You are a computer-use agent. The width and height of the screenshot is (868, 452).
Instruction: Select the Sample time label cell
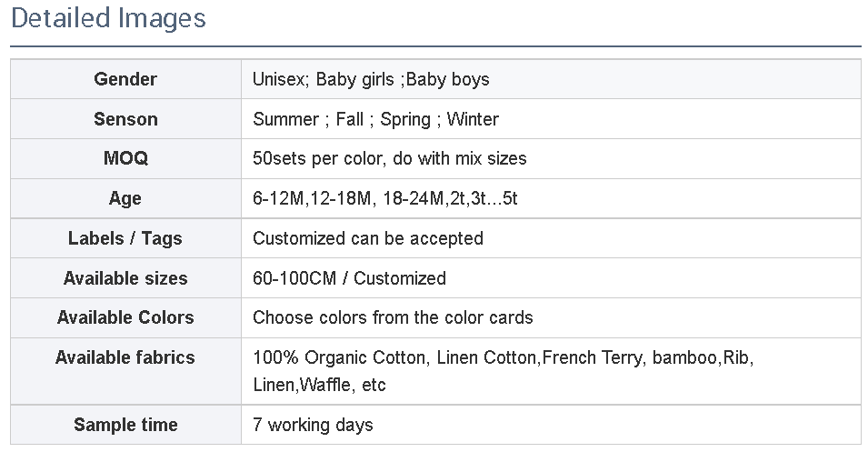click(125, 425)
